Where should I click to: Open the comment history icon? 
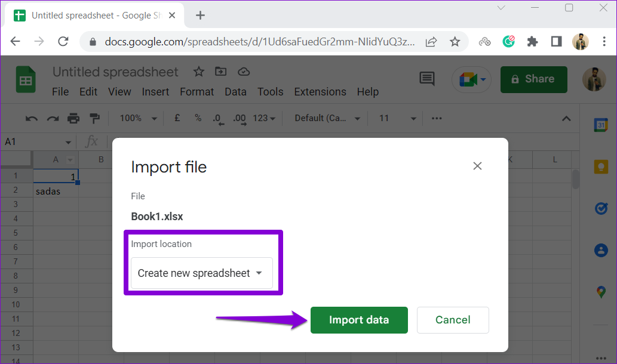(427, 79)
